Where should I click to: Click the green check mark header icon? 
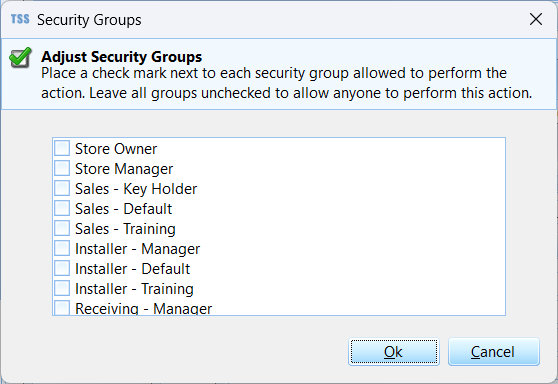21,57
